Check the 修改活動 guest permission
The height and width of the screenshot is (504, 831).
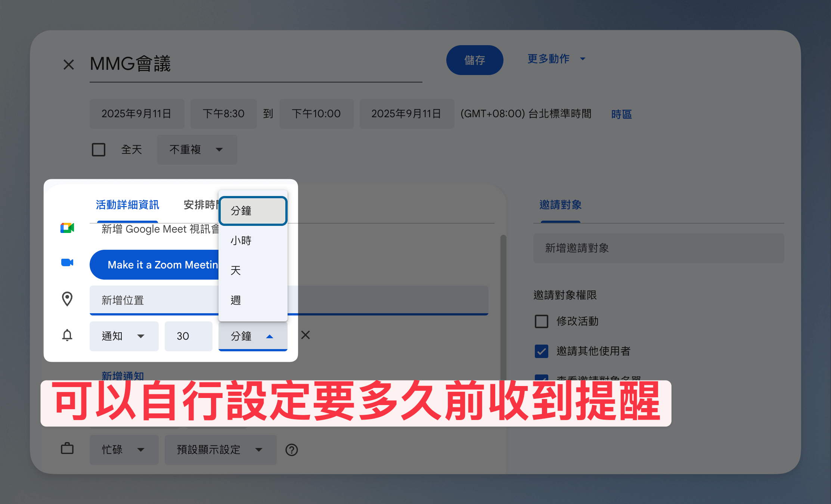542,321
